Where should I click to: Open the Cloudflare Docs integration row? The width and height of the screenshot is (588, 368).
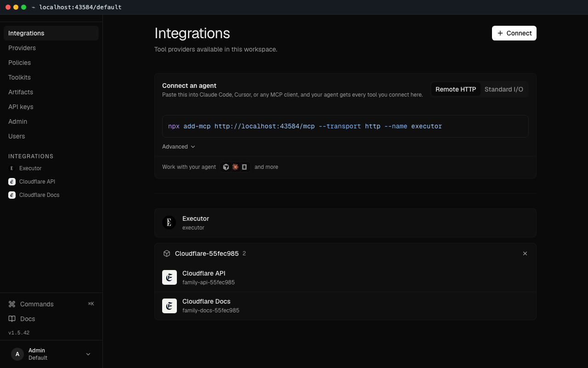[345, 306]
